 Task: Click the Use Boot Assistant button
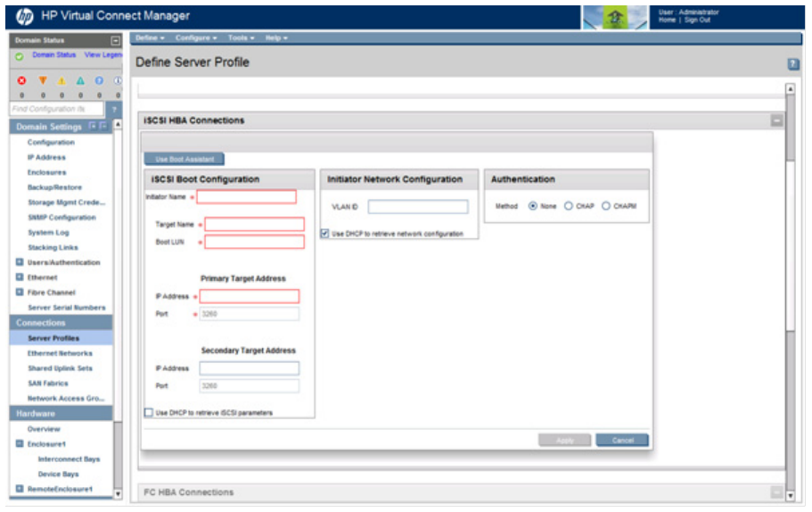coord(185,159)
